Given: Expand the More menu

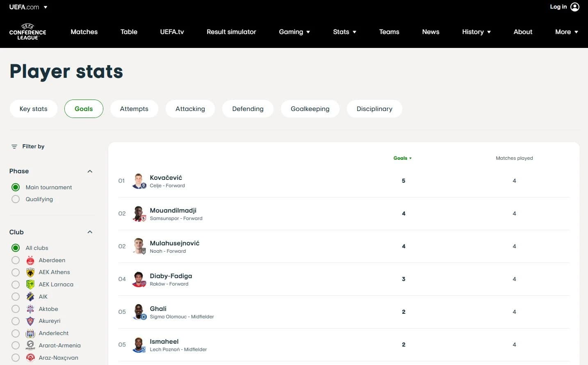Looking at the screenshot, I should coord(567,32).
